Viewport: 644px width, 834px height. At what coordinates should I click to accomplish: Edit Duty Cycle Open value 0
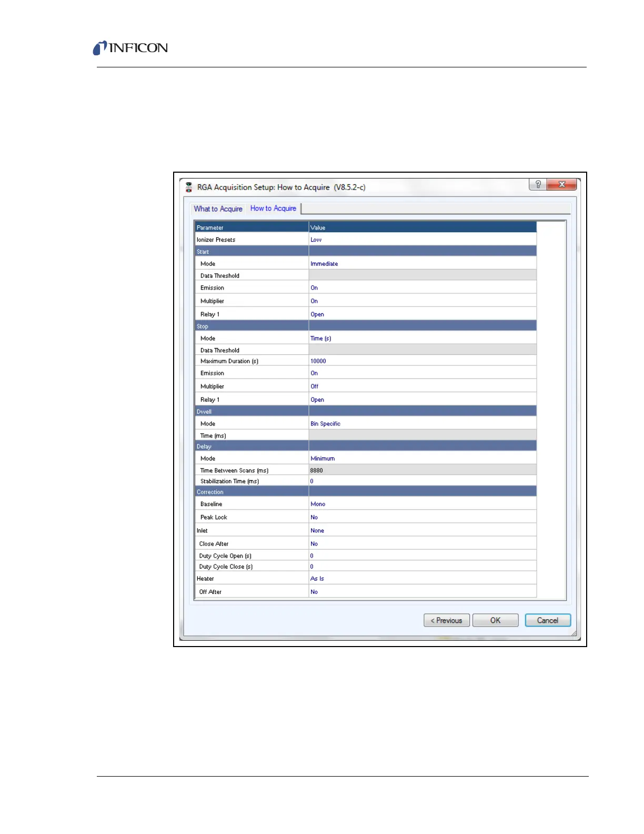[x=422, y=555]
